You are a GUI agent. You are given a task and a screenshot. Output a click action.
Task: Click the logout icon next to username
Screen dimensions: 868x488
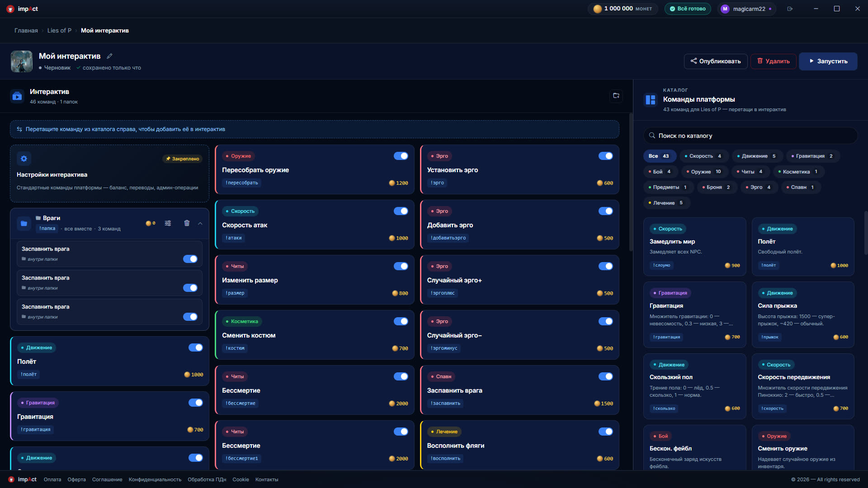pos(790,9)
